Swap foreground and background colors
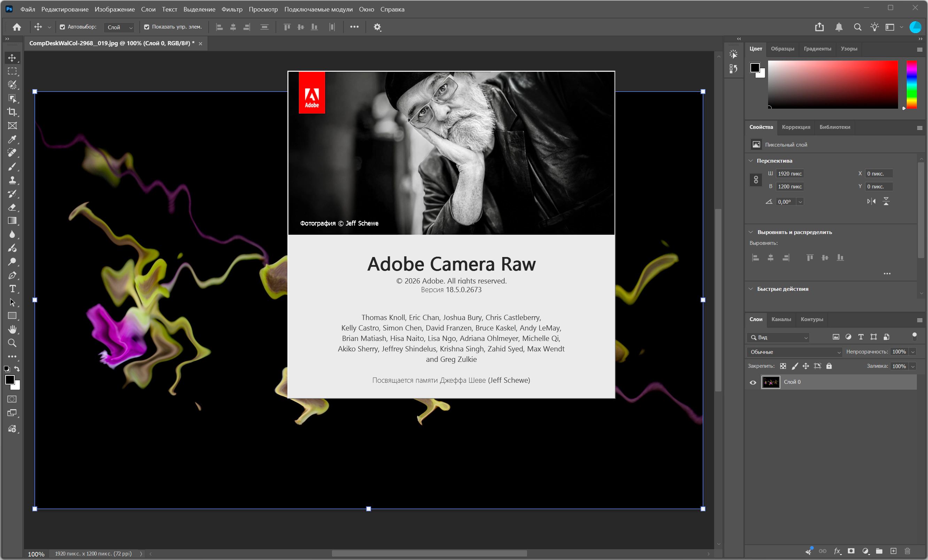The image size is (928, 560). (x=17, y=369)
